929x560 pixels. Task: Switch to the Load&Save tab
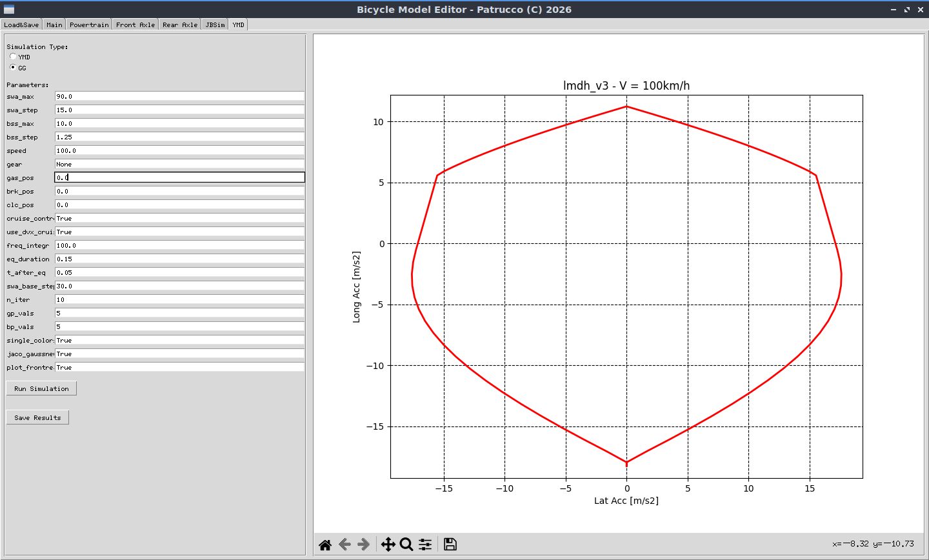pos(21,25)
